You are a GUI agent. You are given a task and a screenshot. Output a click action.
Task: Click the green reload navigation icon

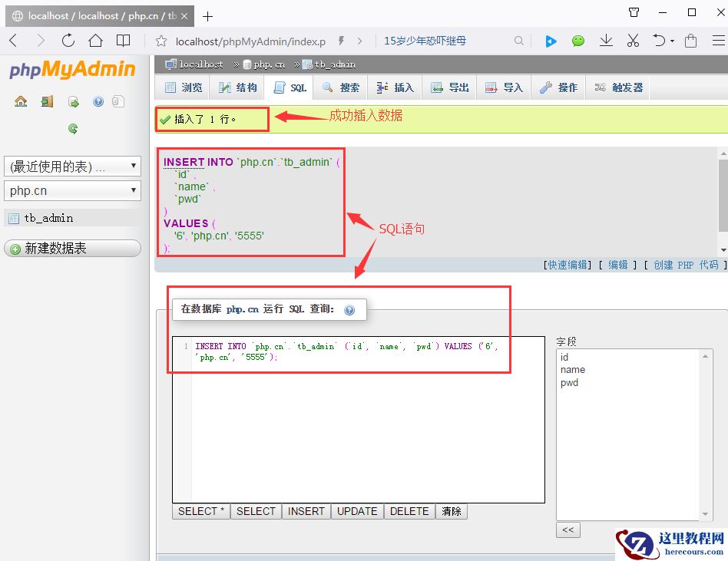(73, 128)
